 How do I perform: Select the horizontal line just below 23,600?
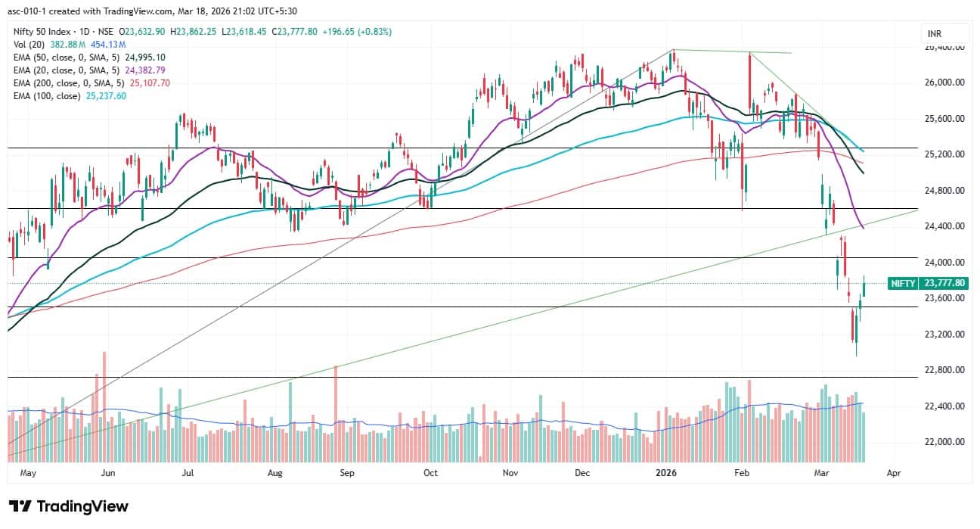[463, 307]
